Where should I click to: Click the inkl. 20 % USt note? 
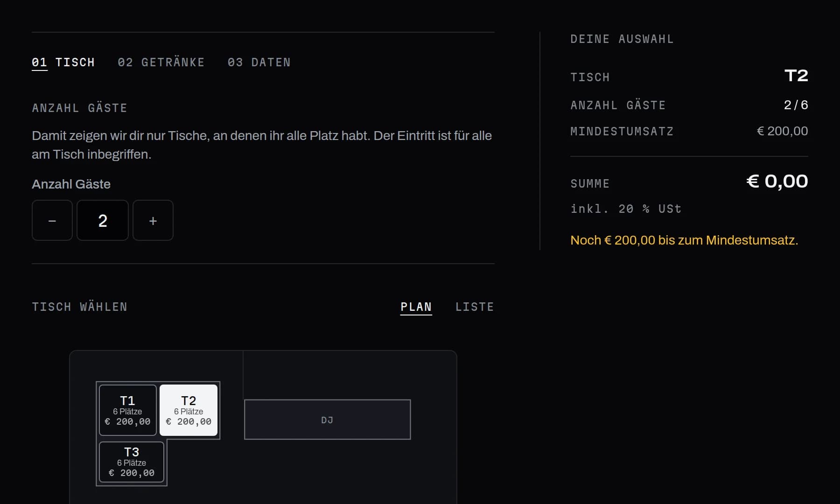click(626, 209)
